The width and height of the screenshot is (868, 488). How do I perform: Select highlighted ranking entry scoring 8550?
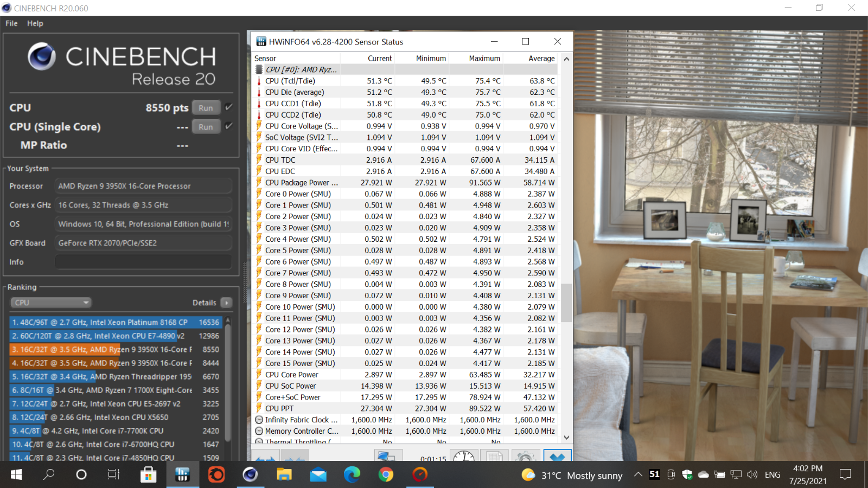pos(116,349)
